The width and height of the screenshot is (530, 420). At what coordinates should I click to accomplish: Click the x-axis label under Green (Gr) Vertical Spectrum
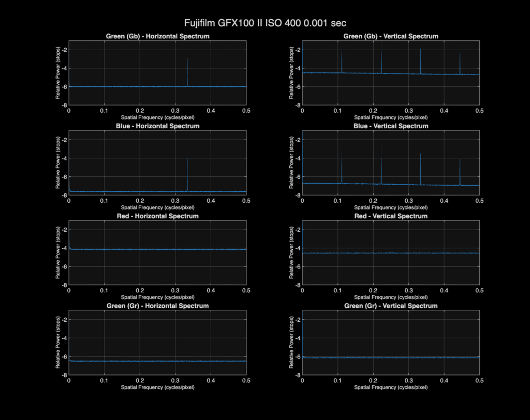(391, 387)
